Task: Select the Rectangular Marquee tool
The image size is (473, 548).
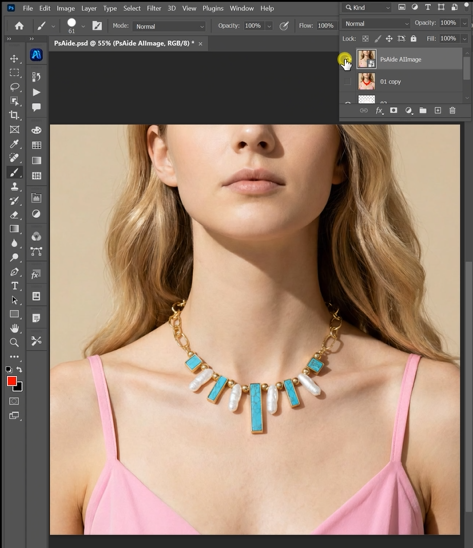Action: pyautogui.click(x=14, y=73)
